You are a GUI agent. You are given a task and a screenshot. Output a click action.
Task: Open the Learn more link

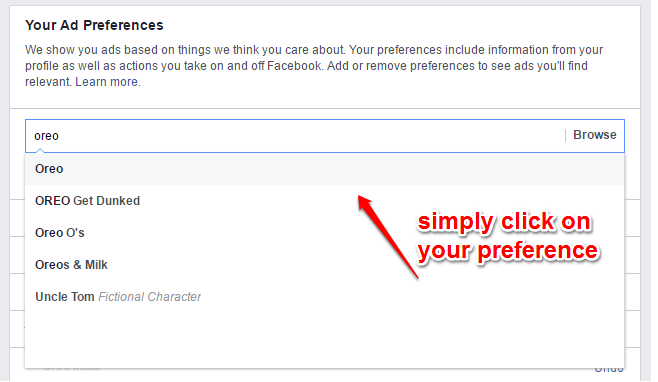pyautogui.click(x=107, y=82)
